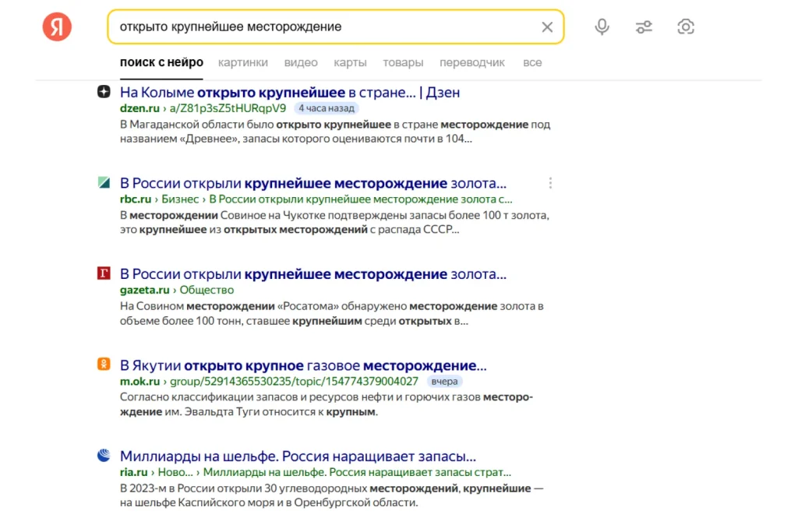This screenshot has height=532, width=798.
Task: Open the three-dot menu on the RBC result
Action: (x=551, y=182)
